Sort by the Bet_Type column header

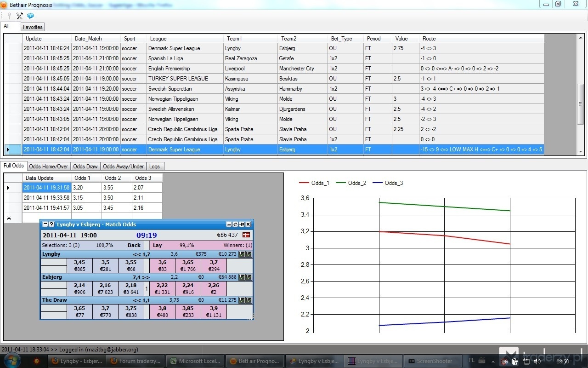345,39
